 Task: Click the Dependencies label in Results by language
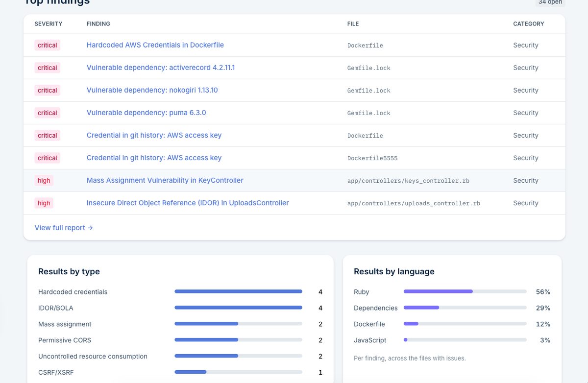376,308
